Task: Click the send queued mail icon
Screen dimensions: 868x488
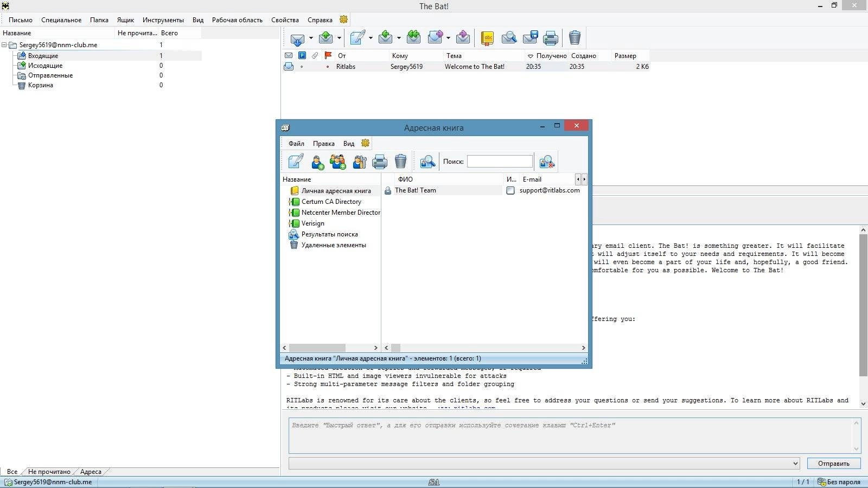Action: coord(326,38)
